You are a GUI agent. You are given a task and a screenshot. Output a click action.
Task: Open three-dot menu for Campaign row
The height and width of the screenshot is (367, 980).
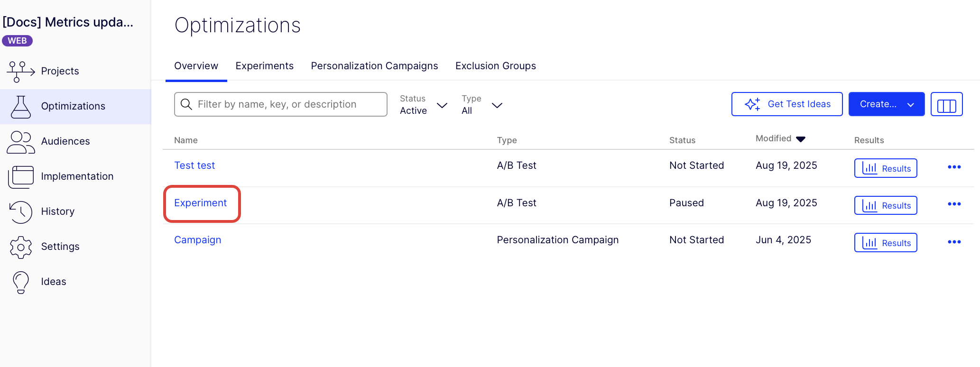[954, 242]
